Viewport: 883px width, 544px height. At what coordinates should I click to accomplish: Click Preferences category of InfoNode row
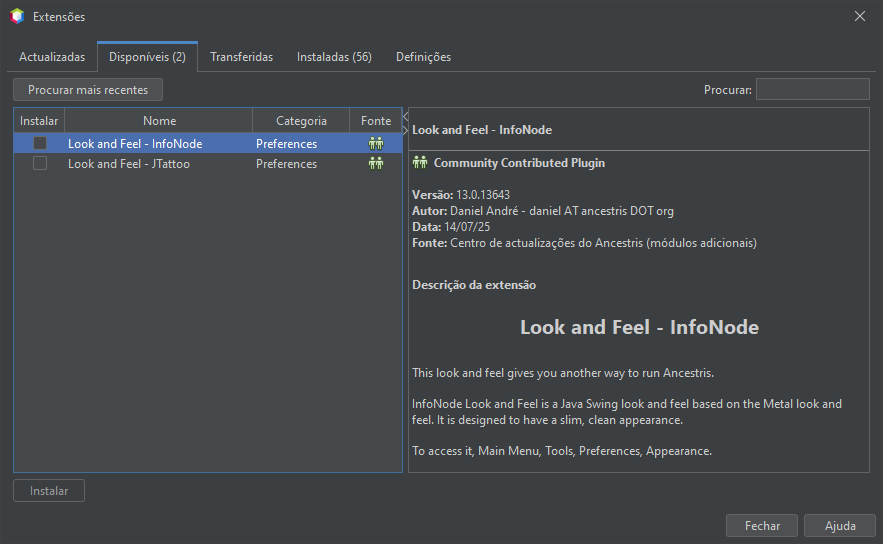[x=286, y=144]
